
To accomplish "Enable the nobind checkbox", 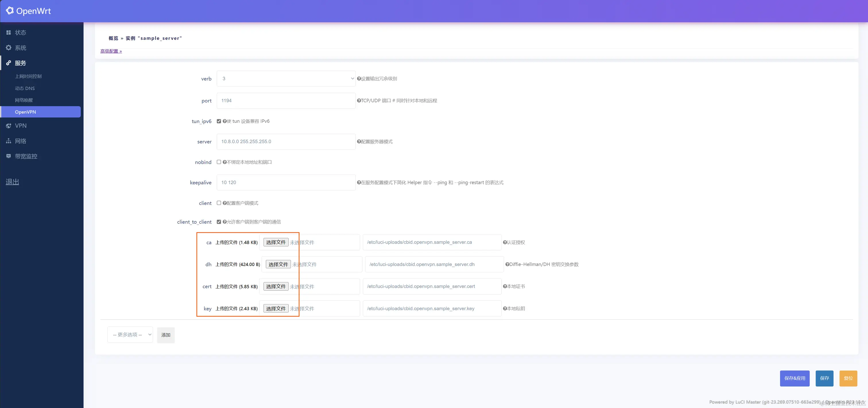I will coord(219,162).
